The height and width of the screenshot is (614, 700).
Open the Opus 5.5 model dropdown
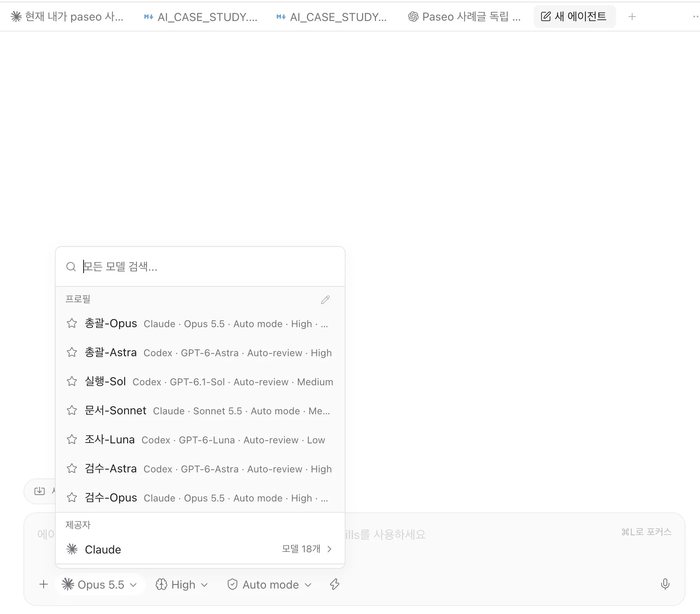[x=100, y=585]
